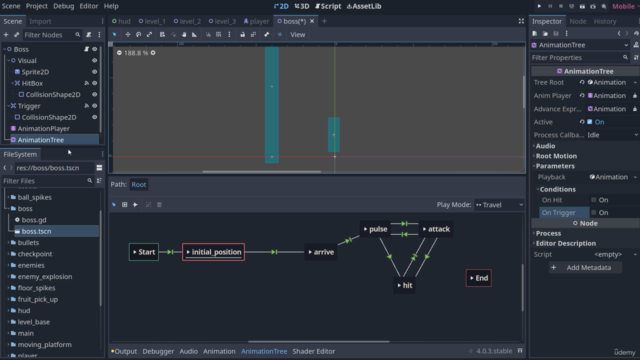Open skeleton bone options in canvas toolbar

click(x=267, y=35)
